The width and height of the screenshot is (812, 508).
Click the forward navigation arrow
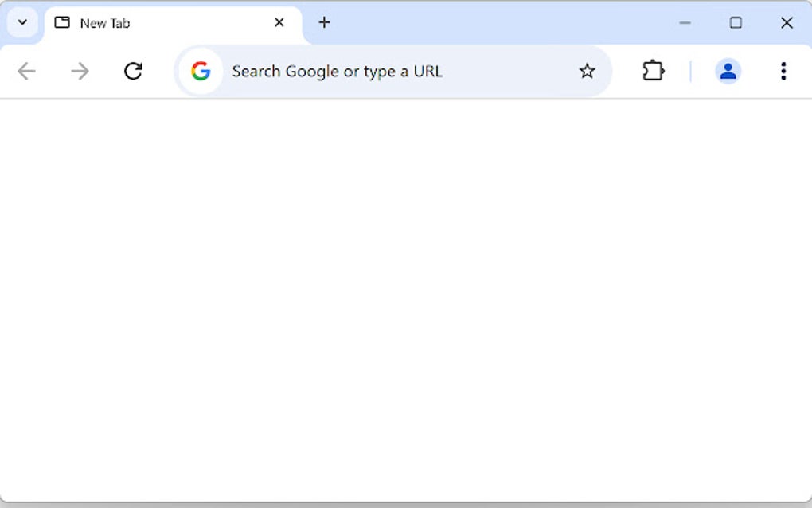point(79,71)
